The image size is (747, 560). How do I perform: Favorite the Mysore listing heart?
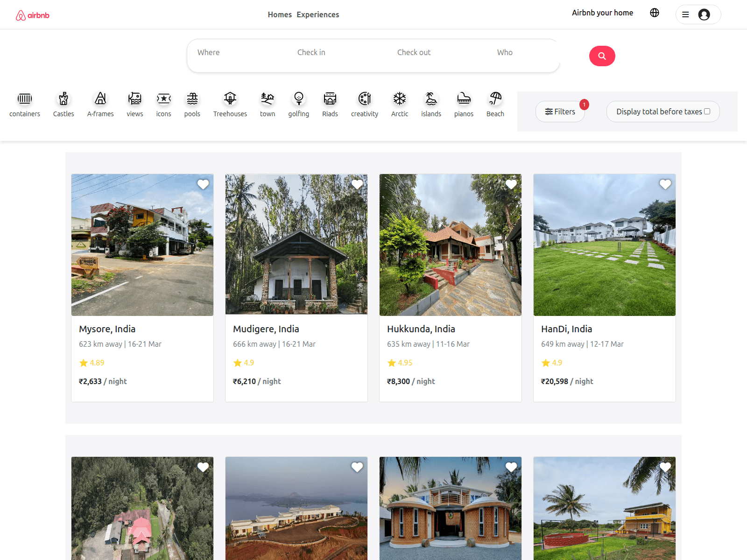[203, 184]
